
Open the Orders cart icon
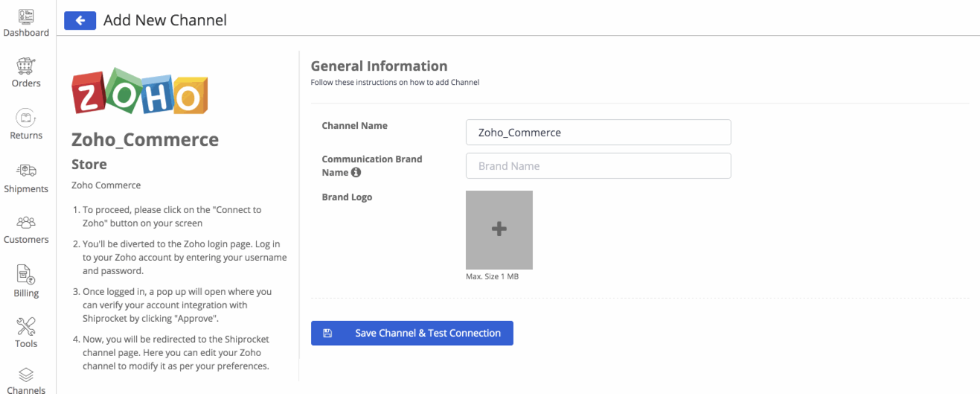(26, 66)
